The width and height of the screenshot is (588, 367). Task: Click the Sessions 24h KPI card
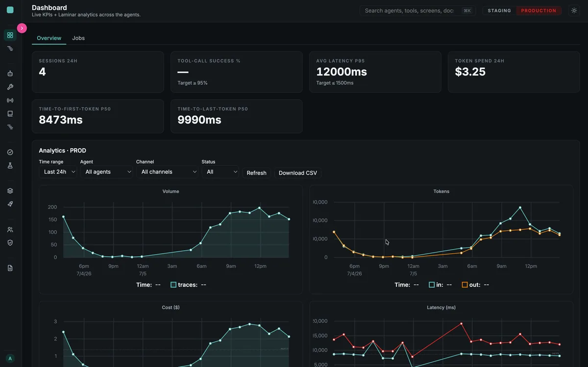[x=98, y=72]
